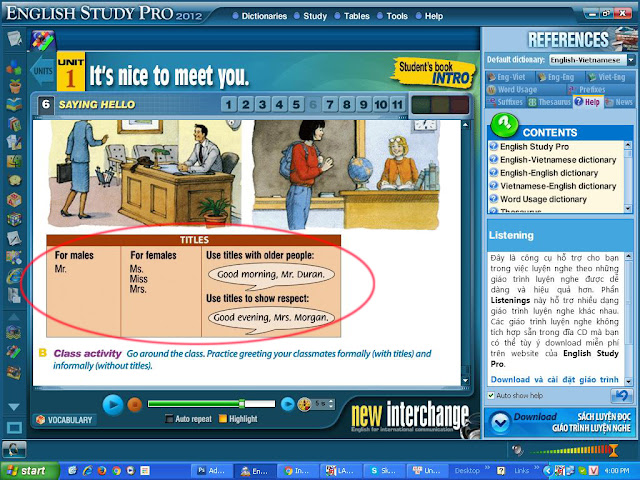Click the Windows start button
Viewport: 640px width, 480px height.
pos(29,471)
